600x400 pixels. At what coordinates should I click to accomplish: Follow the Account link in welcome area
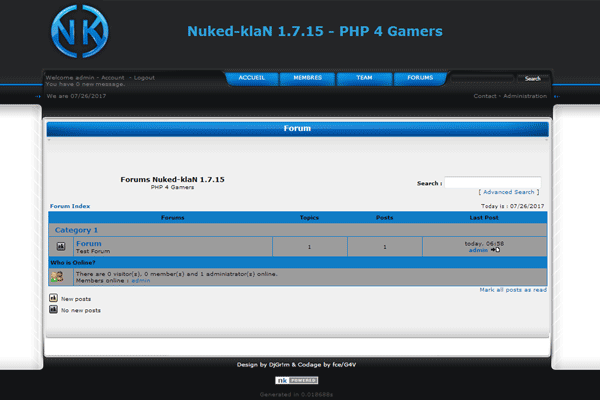pyautogui.click(x=113, y=77)
